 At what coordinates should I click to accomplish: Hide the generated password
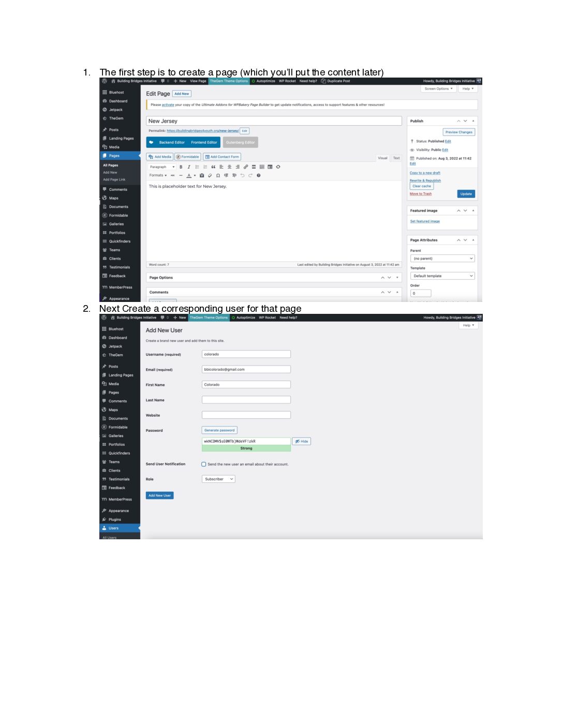pos(302,442)
